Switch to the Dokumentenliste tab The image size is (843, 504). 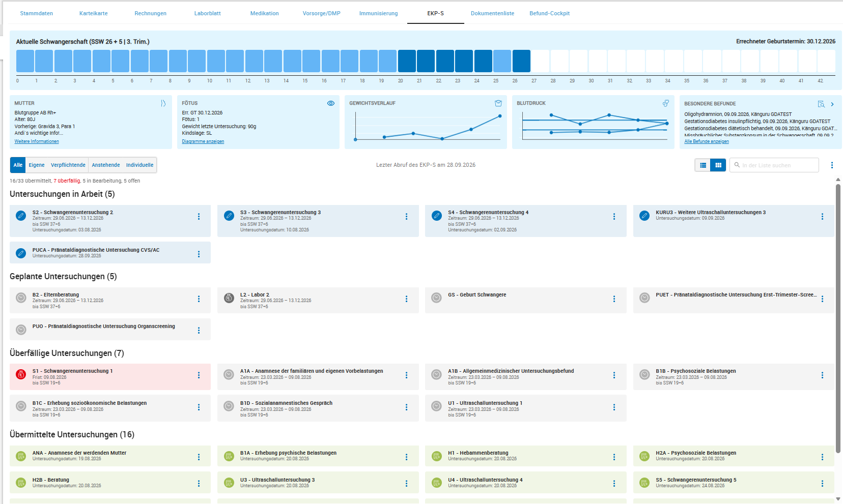click(492, 13)
